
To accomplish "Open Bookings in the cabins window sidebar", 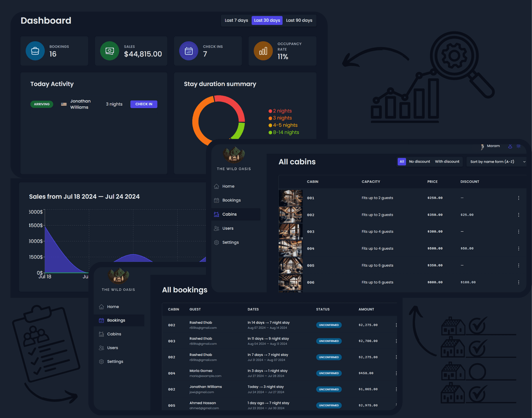I will pos(236,200).
